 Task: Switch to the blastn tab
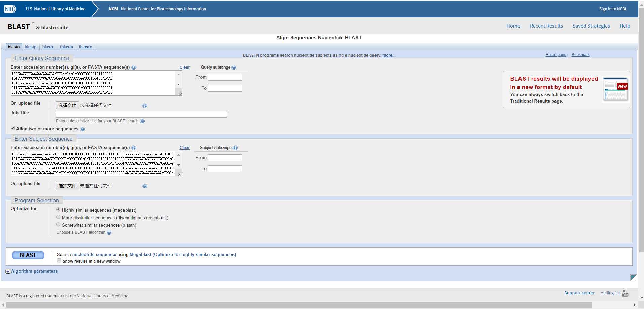coord(14,47)
